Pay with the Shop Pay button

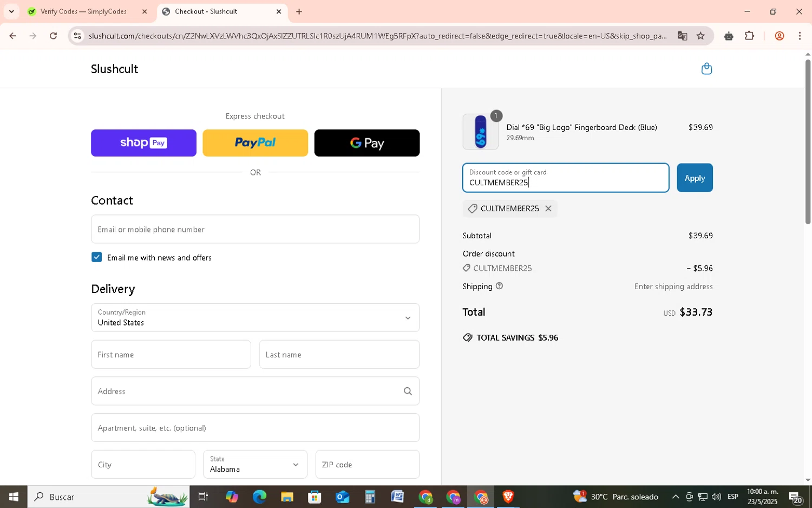(x=143, y=143)
